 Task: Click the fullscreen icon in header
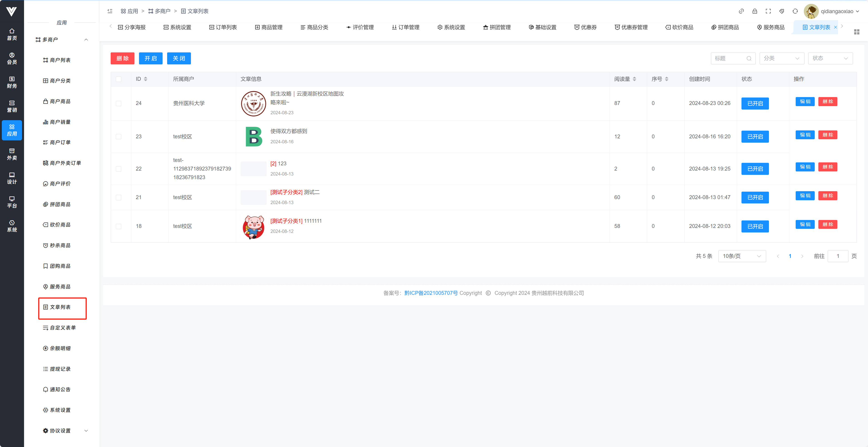(768, 11)
